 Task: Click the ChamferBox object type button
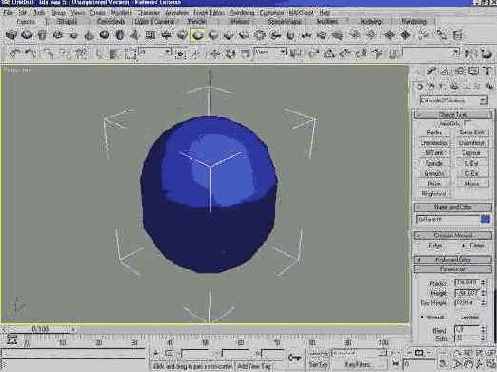click(471, 143)
